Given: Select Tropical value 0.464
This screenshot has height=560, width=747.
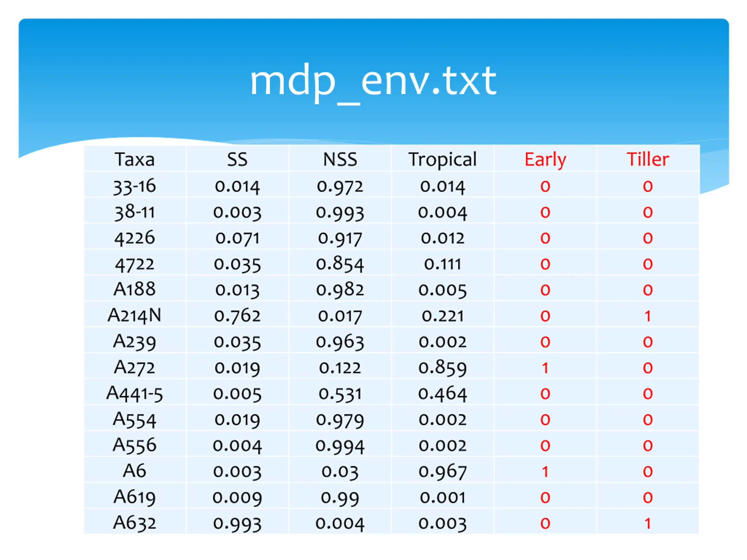Looking at the screenshot, I should pyautogui.click(x=443, y=395).
